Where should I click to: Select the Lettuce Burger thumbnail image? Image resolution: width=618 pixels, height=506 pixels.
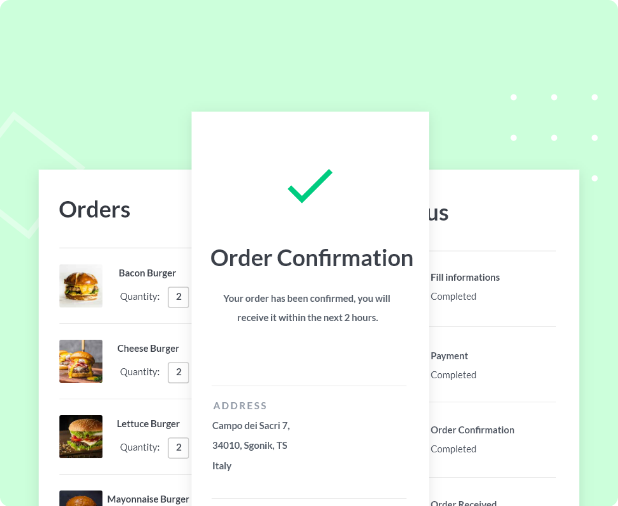80,437
